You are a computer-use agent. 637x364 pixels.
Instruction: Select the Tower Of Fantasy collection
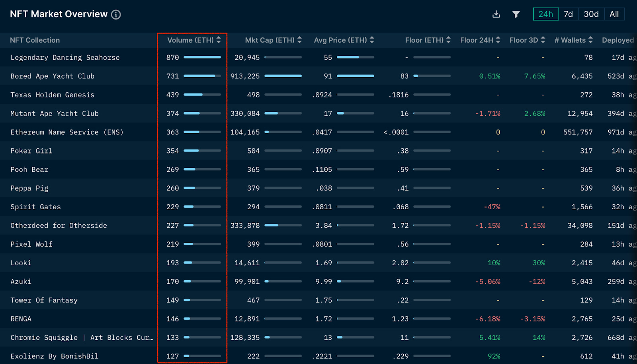44,300
